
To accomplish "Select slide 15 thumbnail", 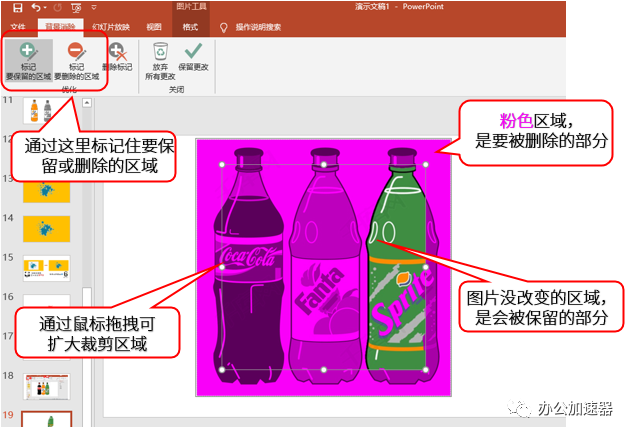I will [46, 268].
